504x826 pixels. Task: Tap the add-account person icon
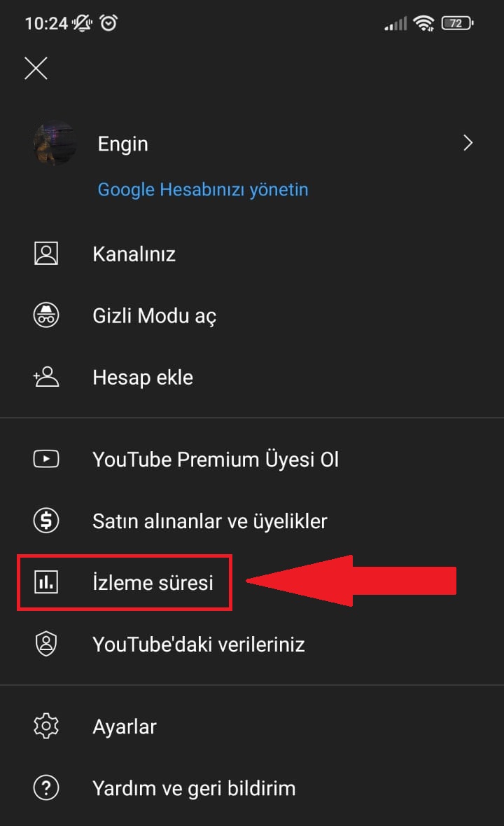(46, 377)
